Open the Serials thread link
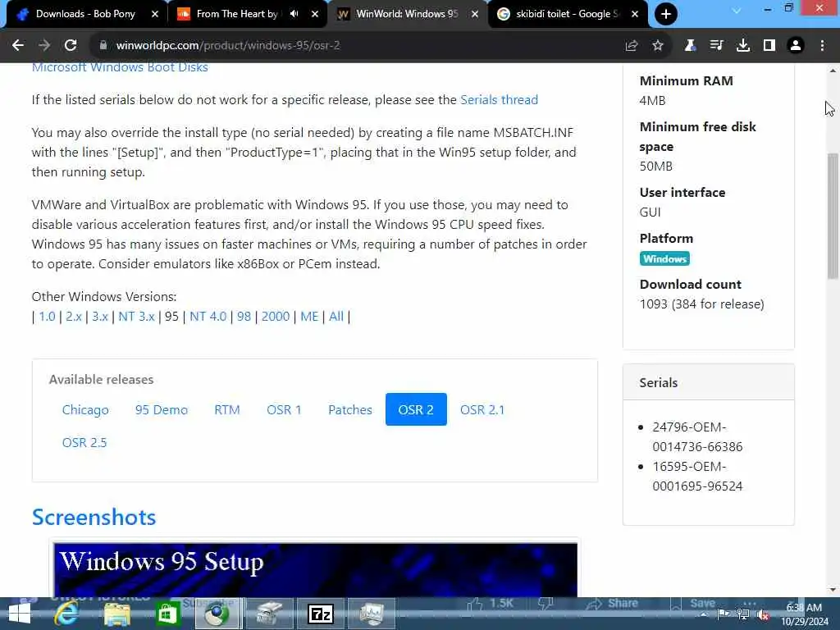Screen dimensions: 840x630 500,99
